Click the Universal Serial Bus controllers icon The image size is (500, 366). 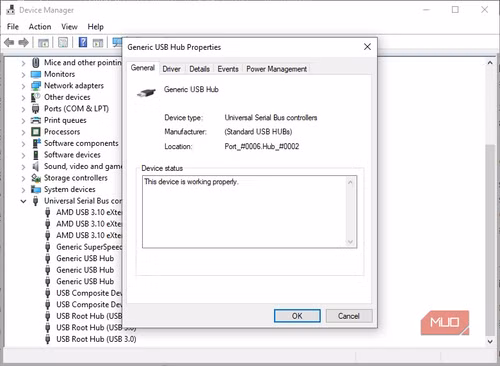(x=36, y=201)
